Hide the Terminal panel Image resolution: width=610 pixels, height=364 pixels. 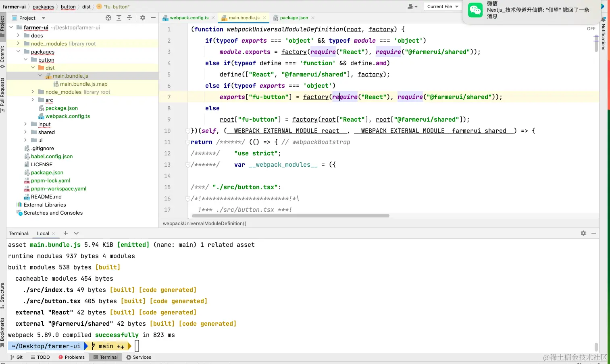[x=594, y=233]
